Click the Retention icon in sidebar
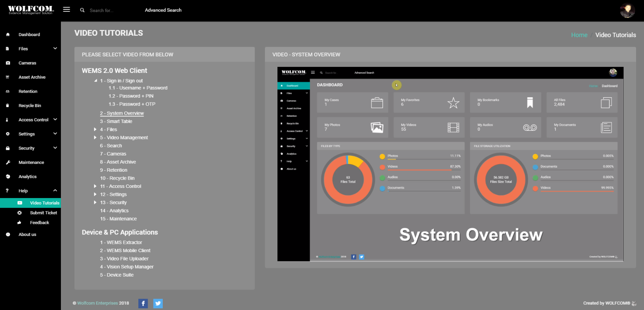644x310 pixels. [x=8, y=91]
